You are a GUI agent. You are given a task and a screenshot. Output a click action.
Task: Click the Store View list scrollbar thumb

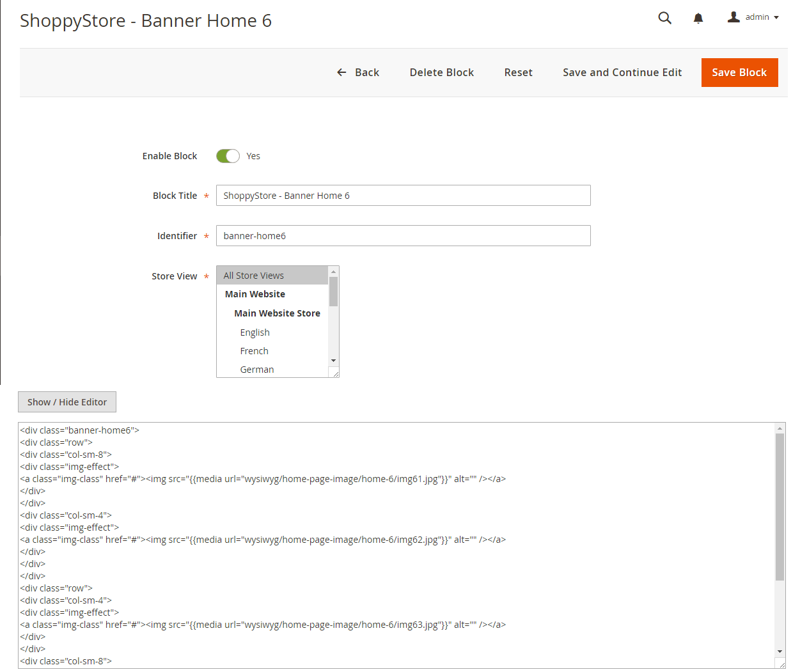click(x=333, y=292)
